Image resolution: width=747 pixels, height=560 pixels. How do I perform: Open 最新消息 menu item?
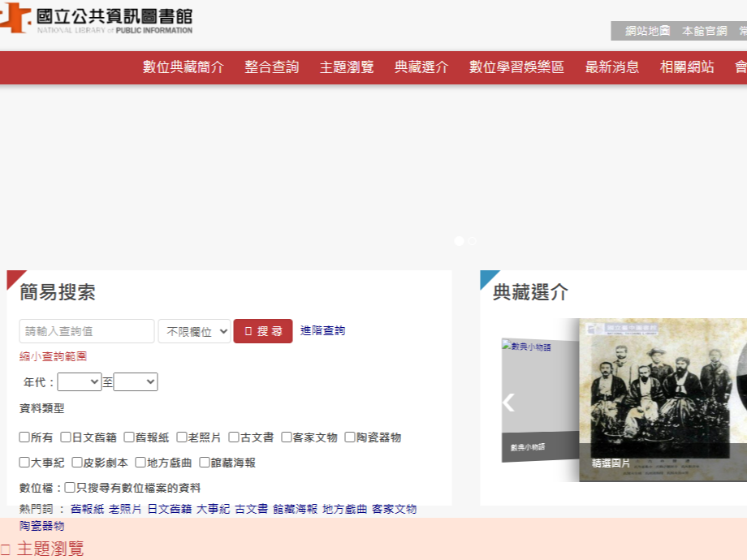pyautogui.click(x=612, y=67)
